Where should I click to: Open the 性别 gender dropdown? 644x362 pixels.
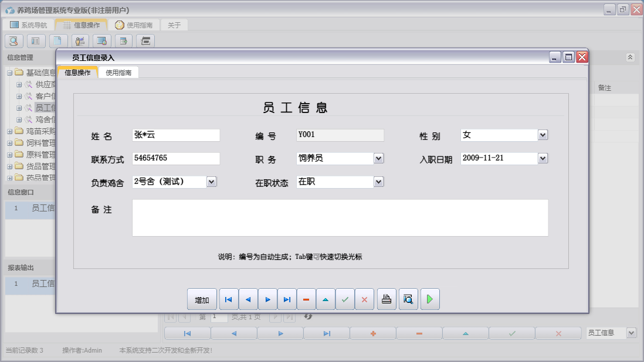click(x=543, y=135)
